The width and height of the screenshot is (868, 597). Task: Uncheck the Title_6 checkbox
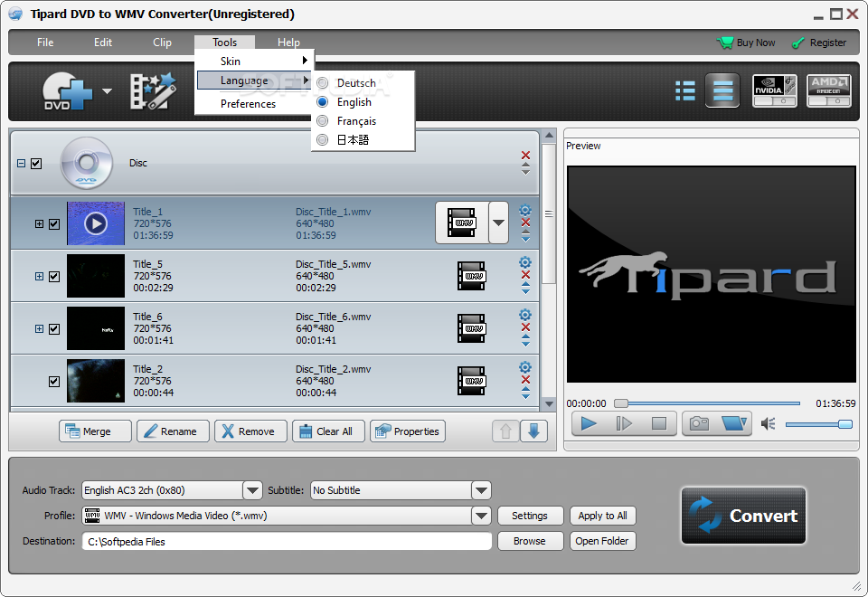pyautogui.click(x=54, y=329)
